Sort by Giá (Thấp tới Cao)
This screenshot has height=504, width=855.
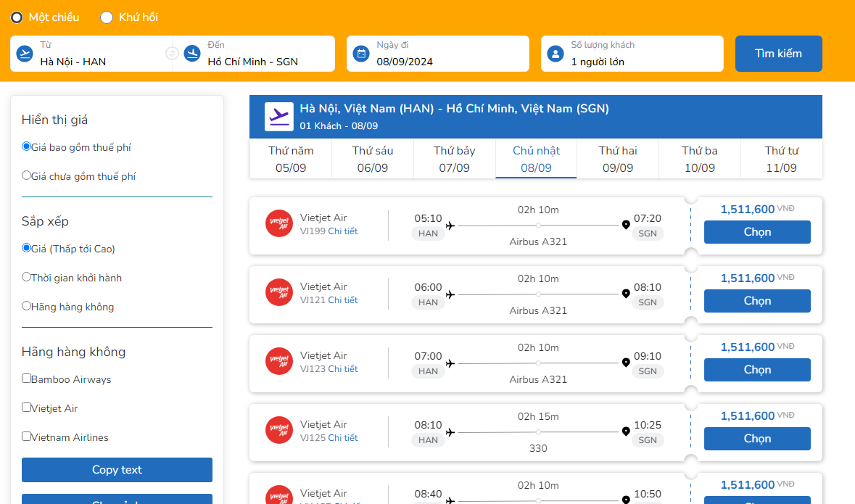click(x=26, y=247)
